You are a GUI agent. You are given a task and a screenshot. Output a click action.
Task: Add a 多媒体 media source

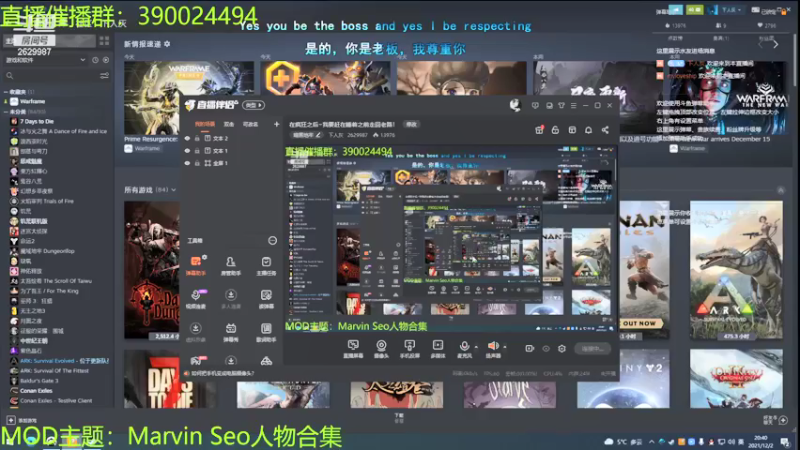pyautogui.click(x=438, y=349)
